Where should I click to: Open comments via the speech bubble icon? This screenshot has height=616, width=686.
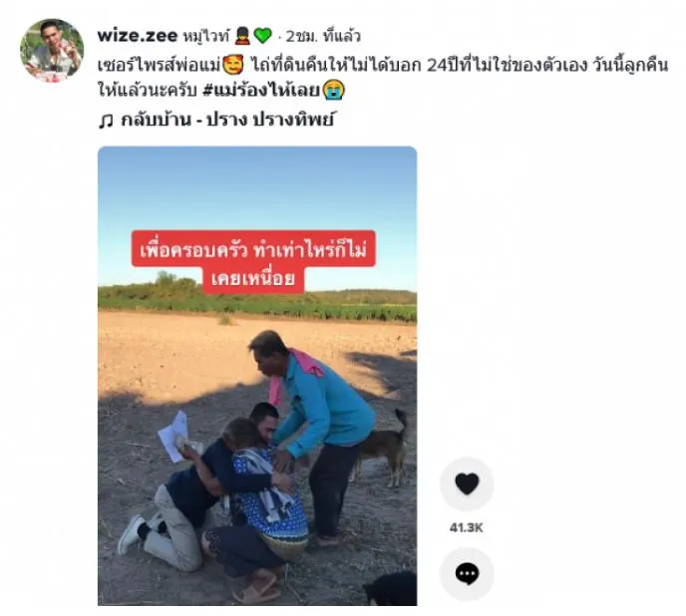(x=467, y=574)
